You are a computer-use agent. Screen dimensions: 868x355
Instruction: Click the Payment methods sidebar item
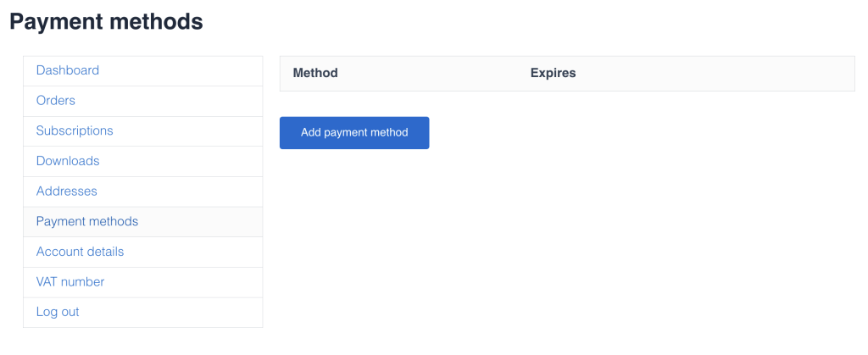click(87, 222)
